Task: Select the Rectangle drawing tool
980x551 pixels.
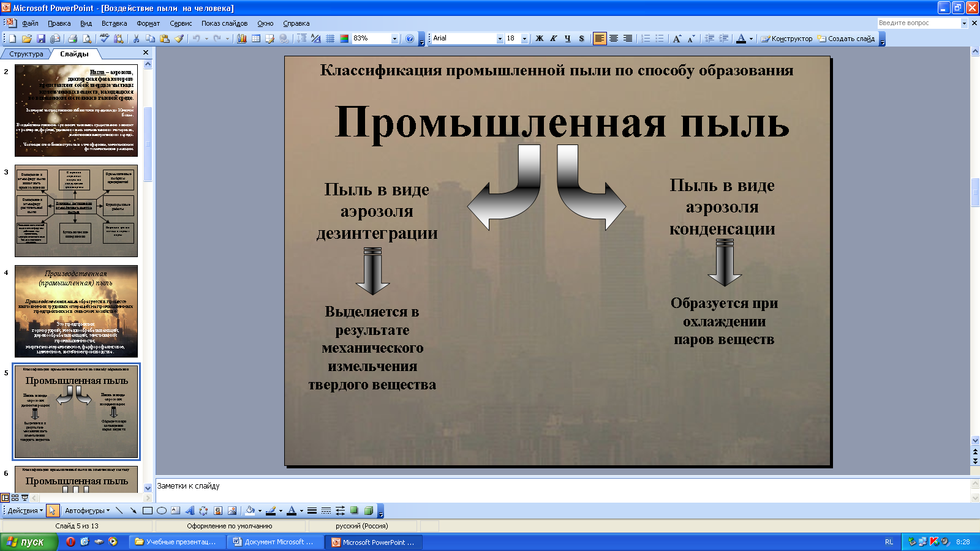Action: point(148,511)
